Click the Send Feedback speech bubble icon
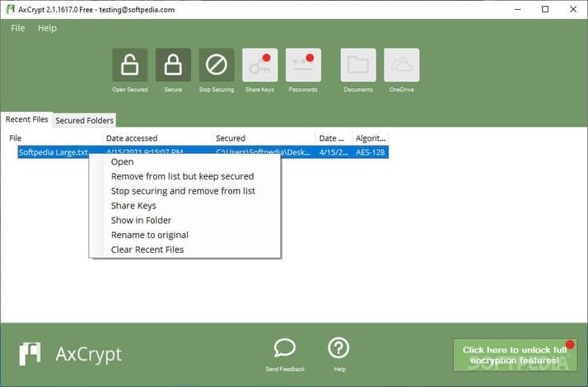This screenshot has height=387, width=588. 285,349
